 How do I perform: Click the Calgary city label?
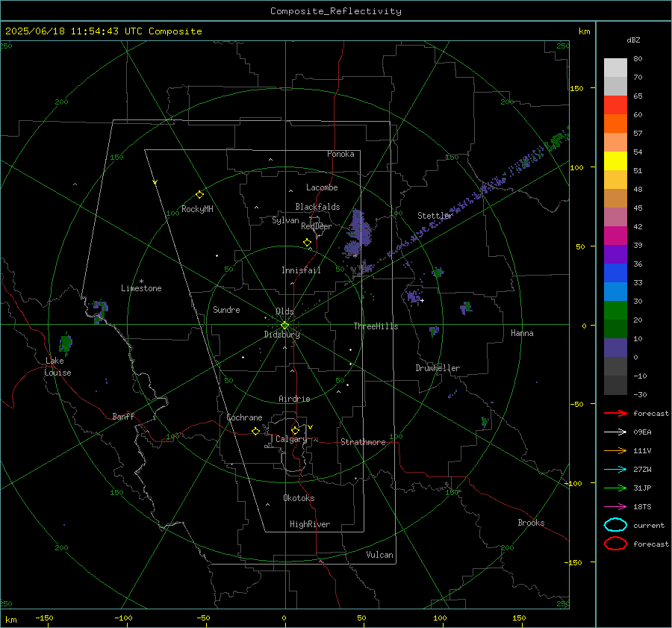pyautogui.click(x=291, y=439)
